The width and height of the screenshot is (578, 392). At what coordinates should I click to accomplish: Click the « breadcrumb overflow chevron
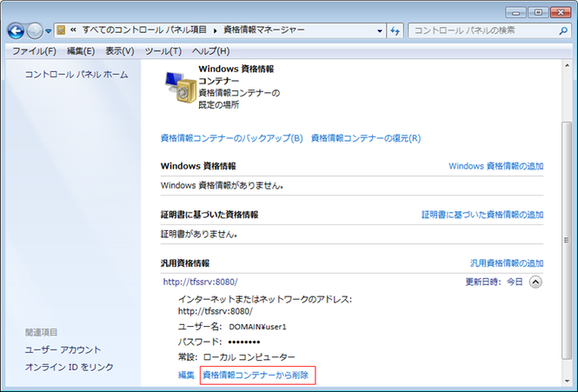pos(73,30)
